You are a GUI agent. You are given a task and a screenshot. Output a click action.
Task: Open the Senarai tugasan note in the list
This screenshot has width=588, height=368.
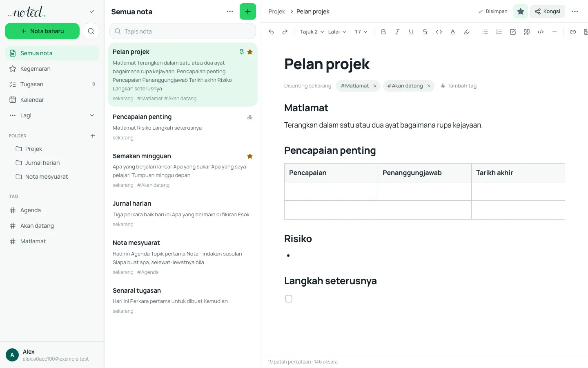tap(183, 301)
